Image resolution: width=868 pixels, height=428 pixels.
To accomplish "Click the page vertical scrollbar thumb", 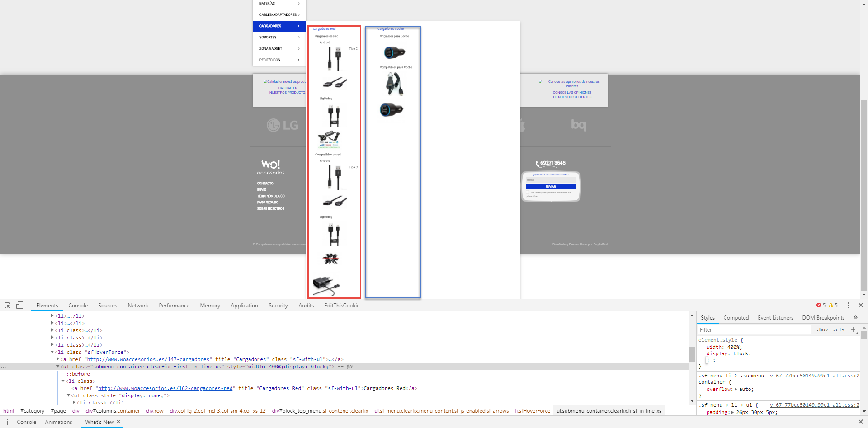I will (864, 194).
